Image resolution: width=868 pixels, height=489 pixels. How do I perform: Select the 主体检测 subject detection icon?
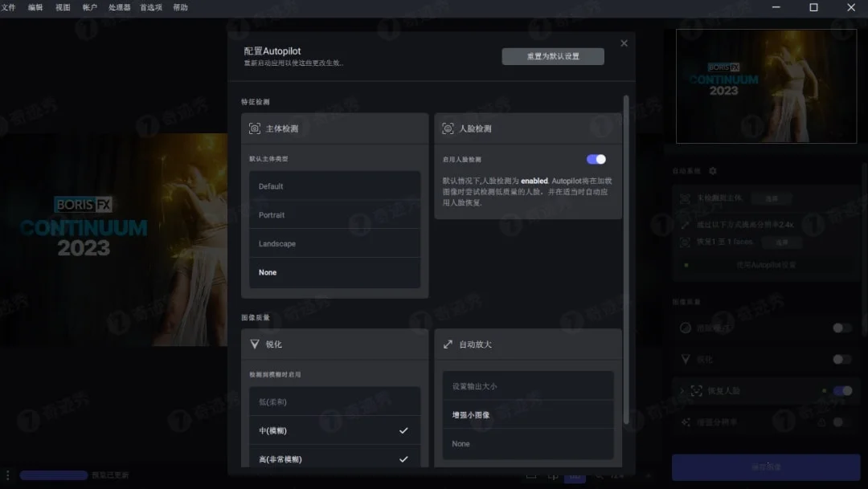click(x=253, y=127)
